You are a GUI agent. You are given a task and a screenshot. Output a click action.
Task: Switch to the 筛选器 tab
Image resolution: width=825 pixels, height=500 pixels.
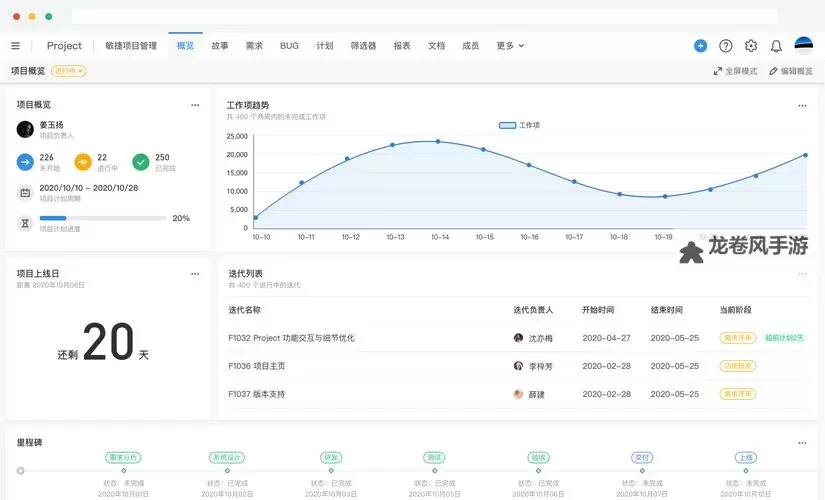[x=363, y=46]
